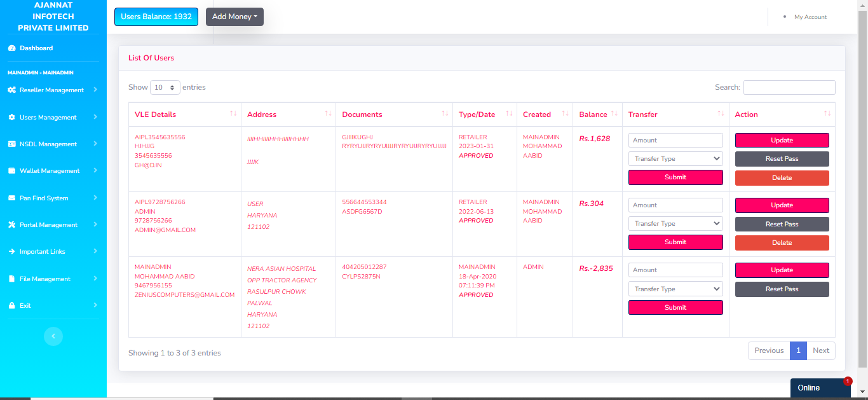Screen dimensions: 868x400
Task: Open the Show entries count dropdown
Action: coord(165,88)
